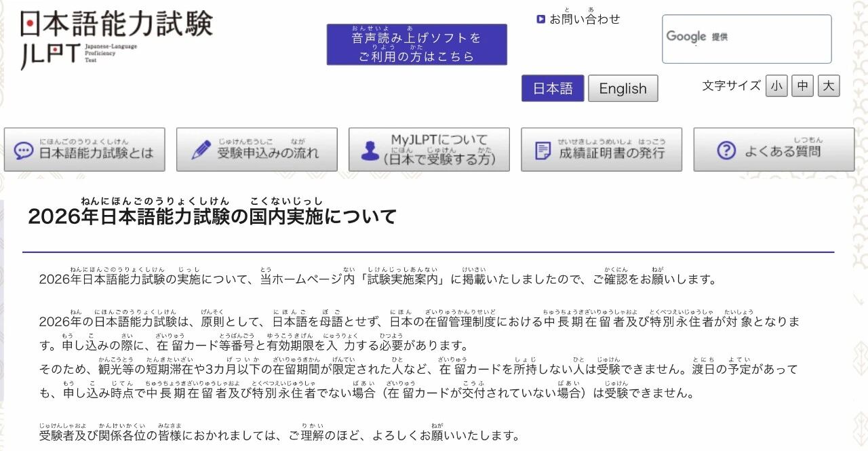The height and width of the screenshot is (451, 868).
Task: Switch the site language to English
Action: coord(623,89)
